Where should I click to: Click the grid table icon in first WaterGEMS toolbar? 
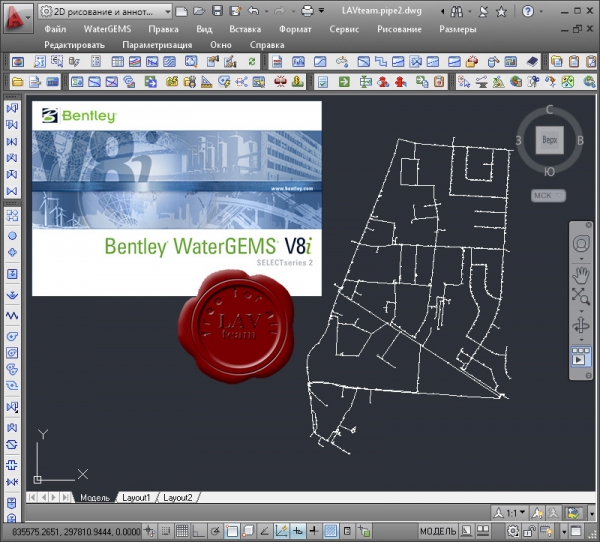tap(117, 61)
